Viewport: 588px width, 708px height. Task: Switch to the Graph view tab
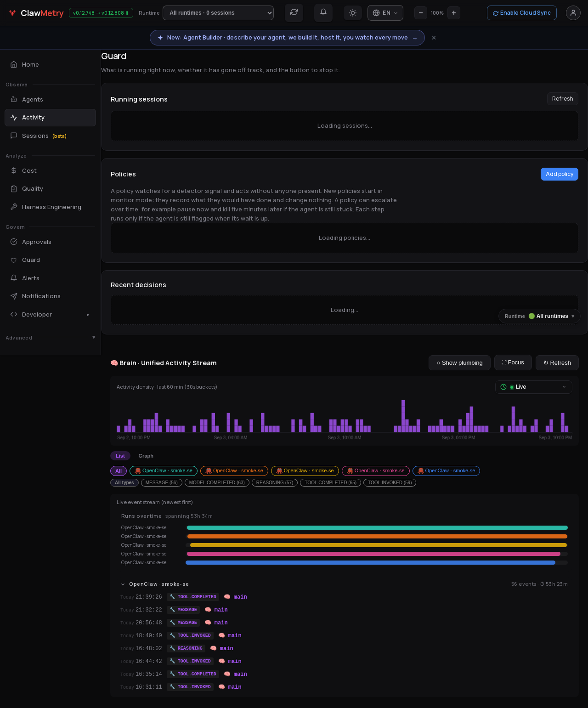(146, 456)
